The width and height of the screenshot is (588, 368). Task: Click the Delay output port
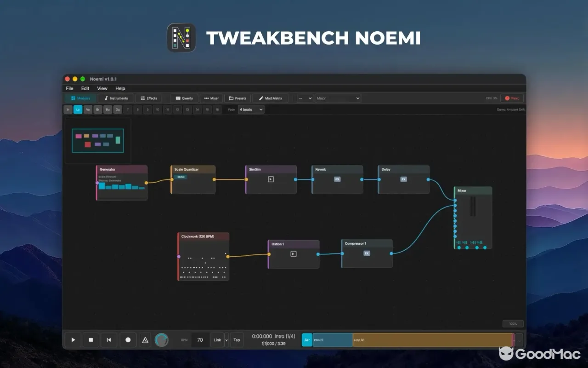pyautogui.click(x=428, y=179)
